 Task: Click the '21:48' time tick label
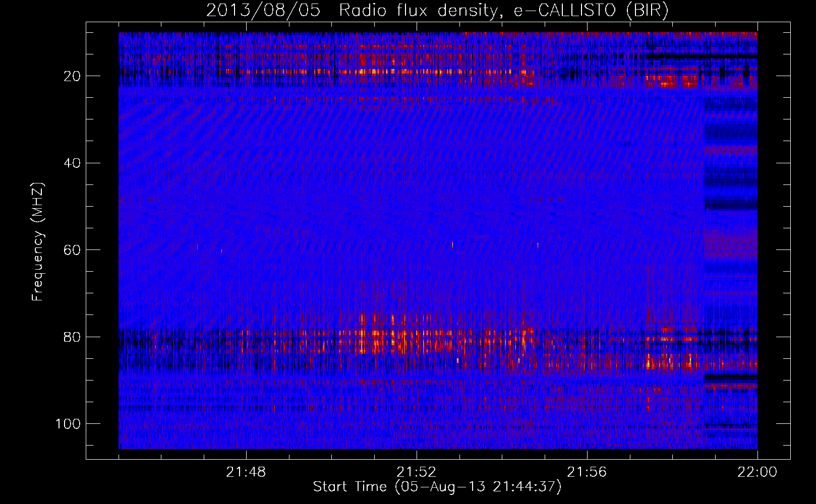click(246, 472)
